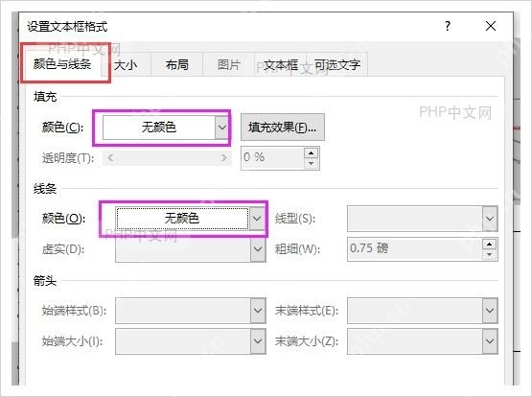
Task: Click the 线型(S): label
Action: pos(295,219)
